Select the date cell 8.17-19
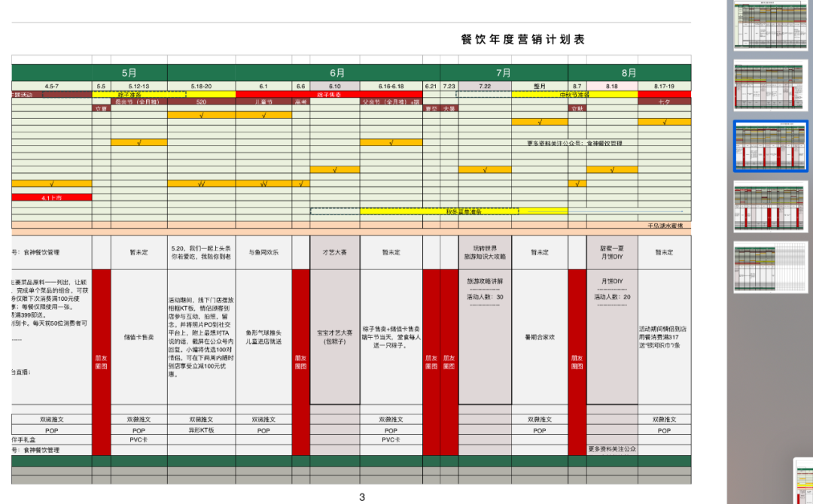813x504 pixels. [x=664, y=86]
